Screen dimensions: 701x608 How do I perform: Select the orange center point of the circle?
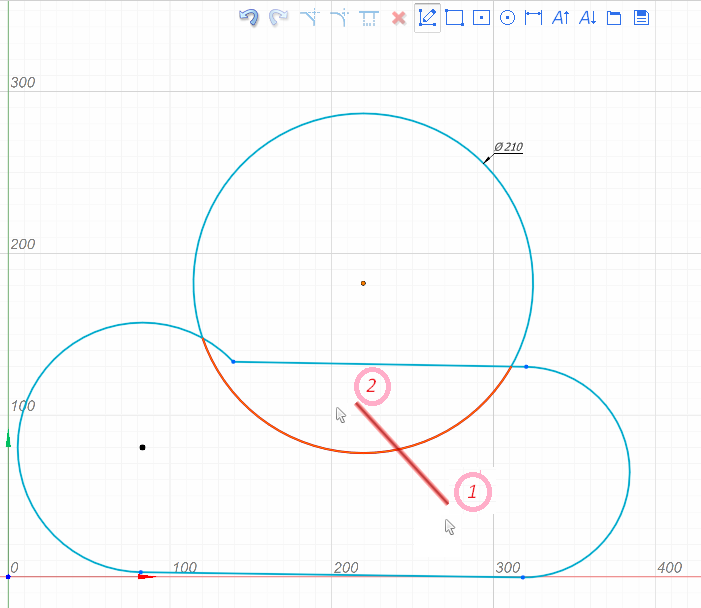tap(363, 283)
